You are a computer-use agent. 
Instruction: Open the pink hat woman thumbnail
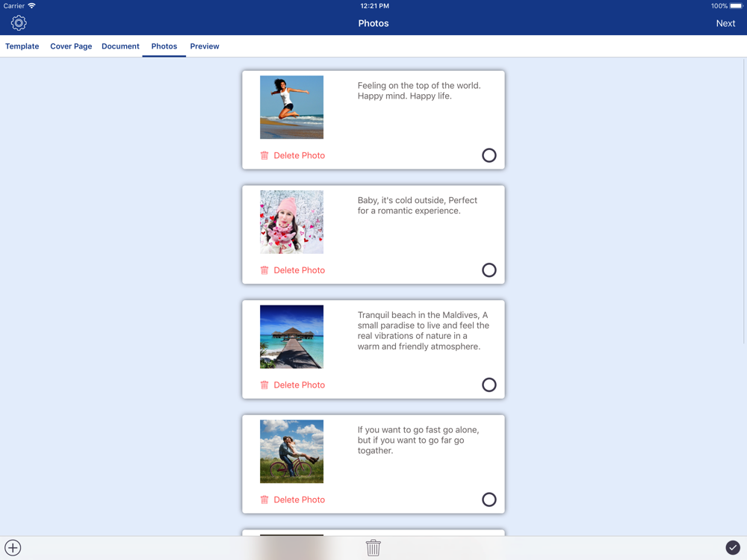coord(291,222)
